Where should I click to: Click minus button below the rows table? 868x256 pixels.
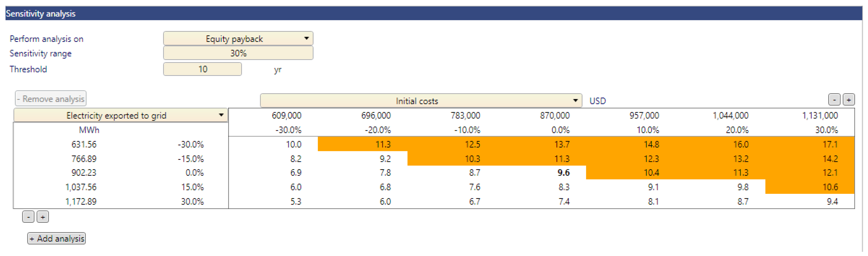(x=28, y=217)
